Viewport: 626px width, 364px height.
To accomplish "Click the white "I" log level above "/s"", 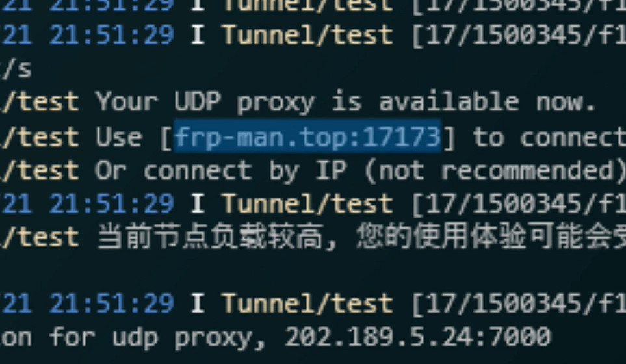I will coord(198,34).
